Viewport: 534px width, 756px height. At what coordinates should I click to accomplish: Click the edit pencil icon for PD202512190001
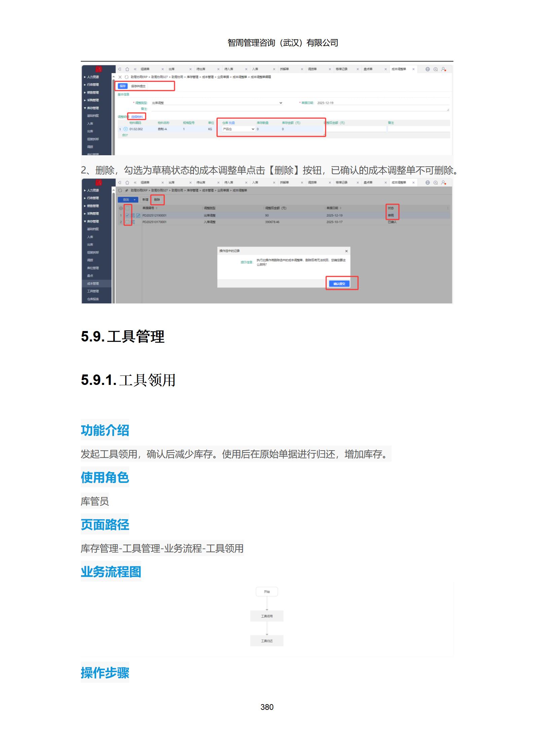click(138, 216)
